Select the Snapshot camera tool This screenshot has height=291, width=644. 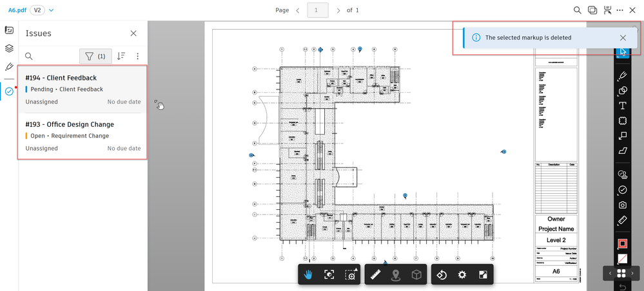[622, 205]
